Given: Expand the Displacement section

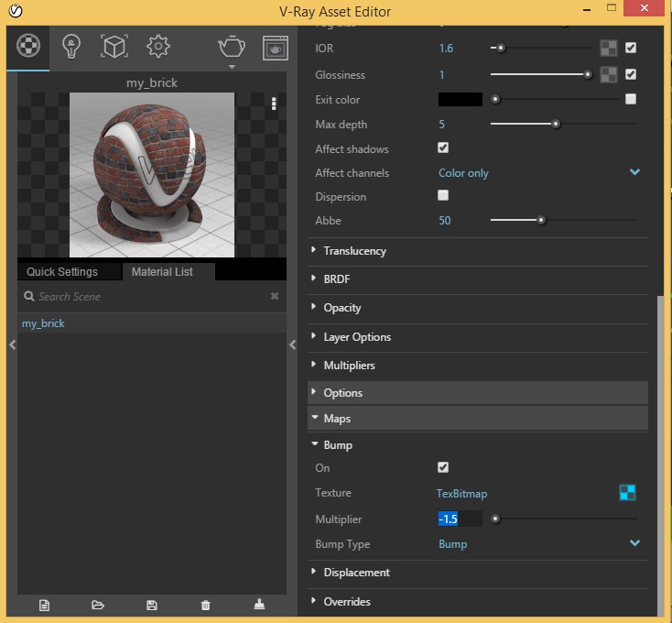Looking at the screenshot, I should click(x=356, y=573).
